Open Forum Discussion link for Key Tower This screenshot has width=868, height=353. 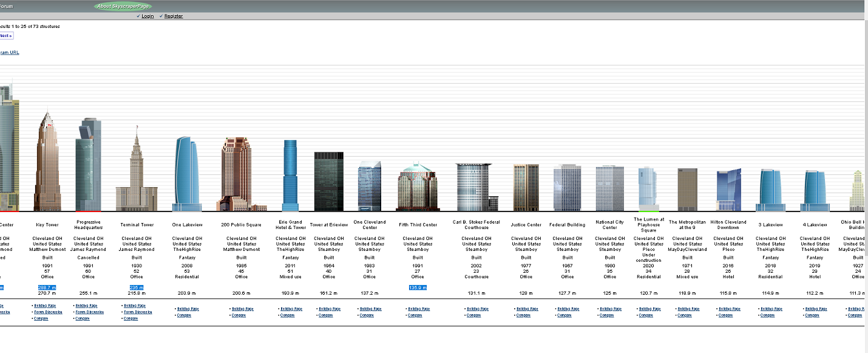coord(48,312)
